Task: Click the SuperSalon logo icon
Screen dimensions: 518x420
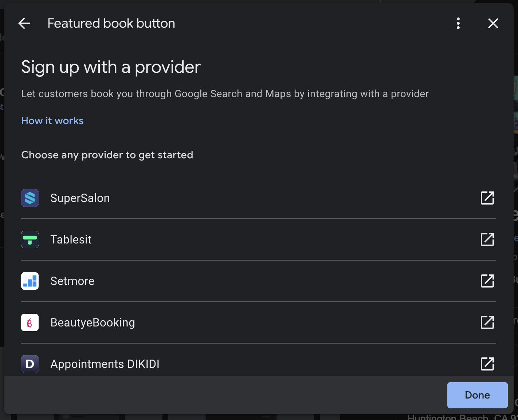Action: coord(30,198)
